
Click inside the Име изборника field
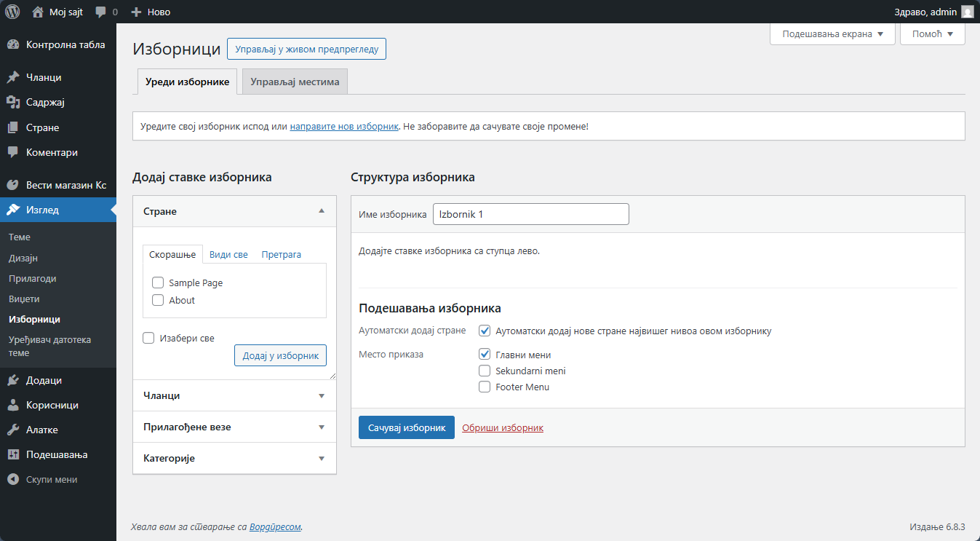530,213
